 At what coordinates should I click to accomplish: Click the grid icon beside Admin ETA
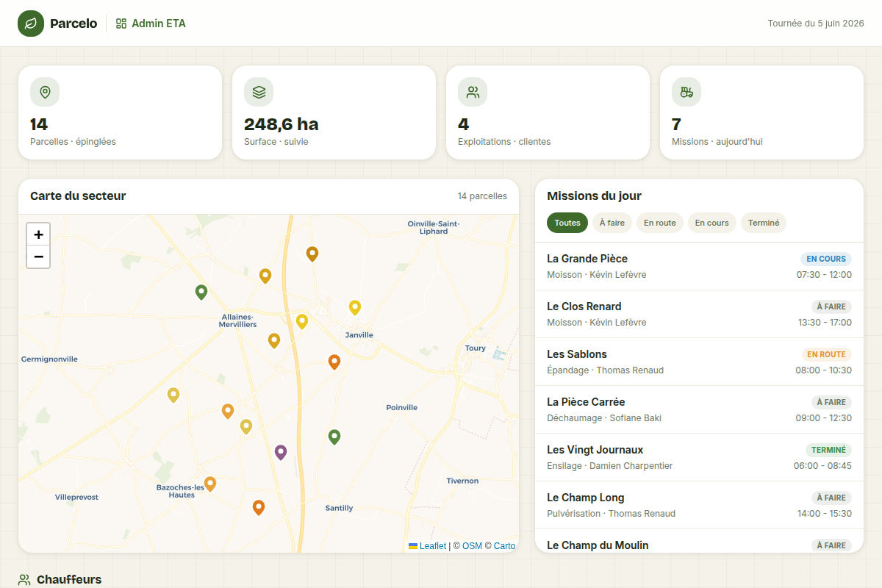pyautogui.click(x=121, y=24)
